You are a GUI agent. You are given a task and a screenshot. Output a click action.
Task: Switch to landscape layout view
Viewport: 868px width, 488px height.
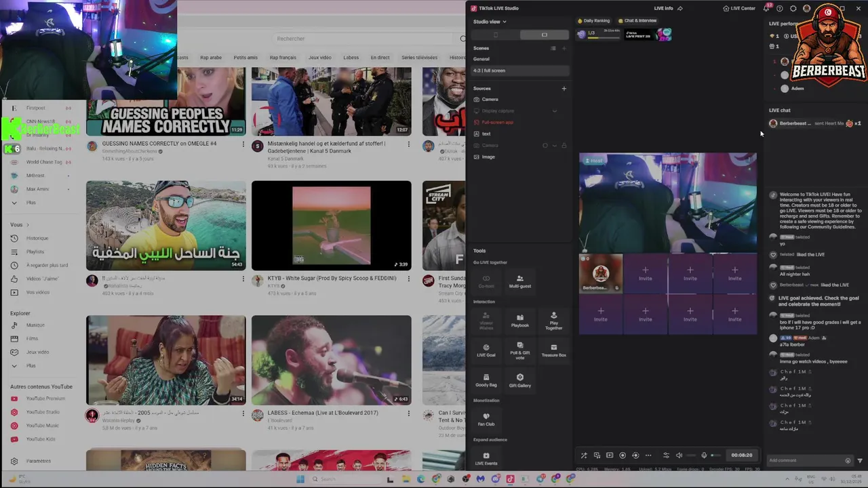tap(544, 35)
